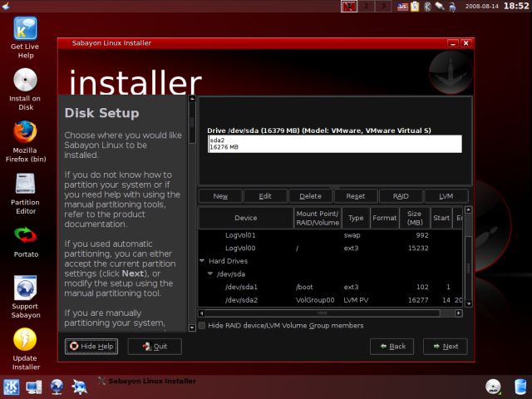532x399 pixels.
Task: Open the Partition Editor desktop icon
Action: (x=25, y=194)
